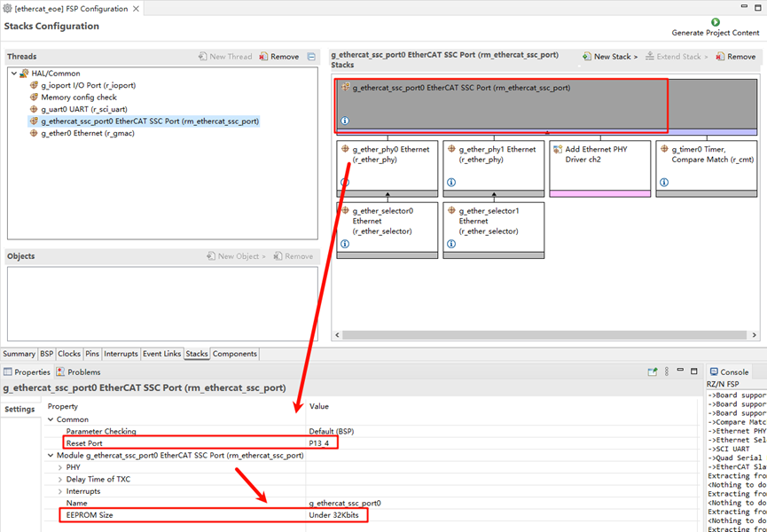Select the g_ether_selector0 Ethernet block
Image resolution: width=767 pixels, height=532 pixels.
pos(387,231)
